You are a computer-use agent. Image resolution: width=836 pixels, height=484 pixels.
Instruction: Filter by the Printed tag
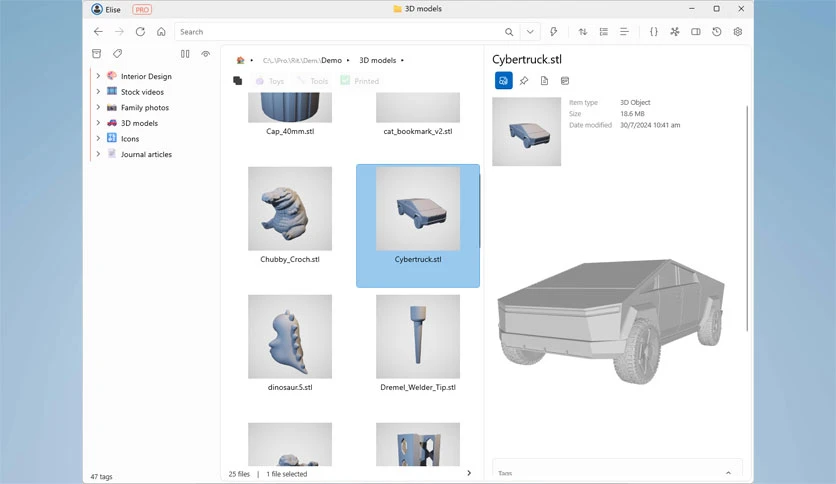(360, 81)
